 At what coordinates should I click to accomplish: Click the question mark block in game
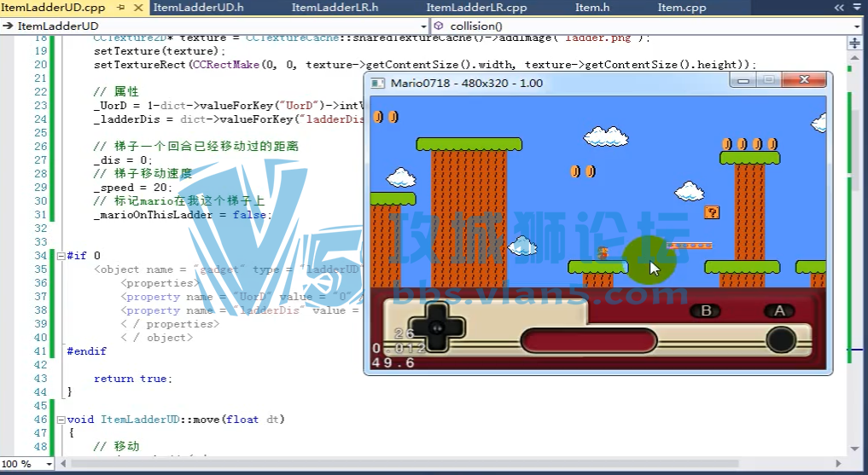(x=712, y=212)
